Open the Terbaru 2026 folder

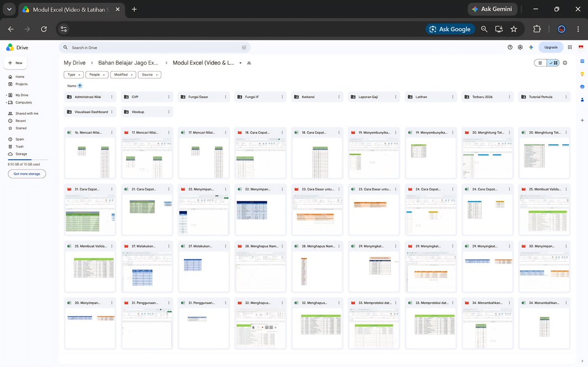[487, 97]
